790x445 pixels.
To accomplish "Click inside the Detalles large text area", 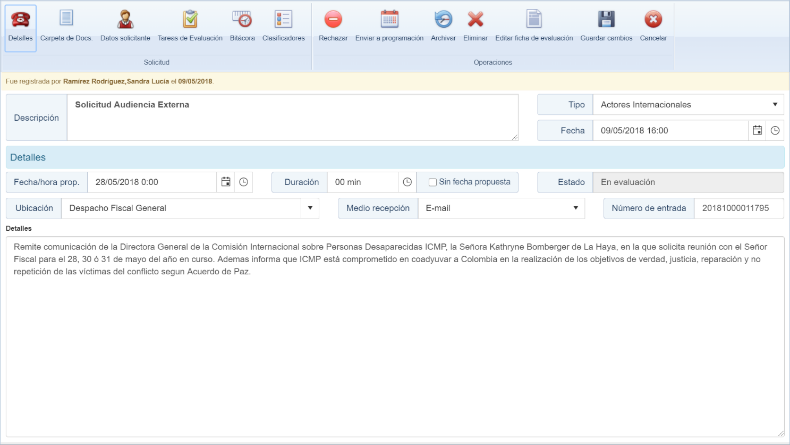I will click(395, 337).
